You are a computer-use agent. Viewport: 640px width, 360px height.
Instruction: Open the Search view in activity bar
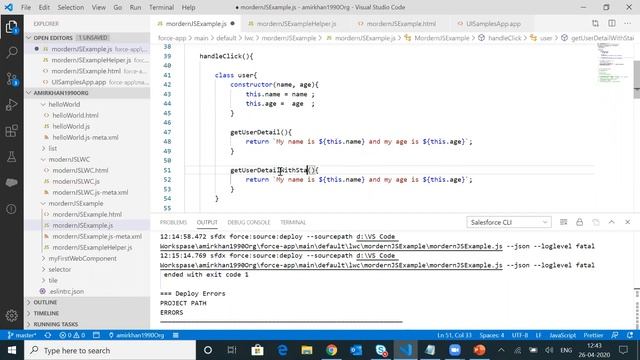coord(11,52)
